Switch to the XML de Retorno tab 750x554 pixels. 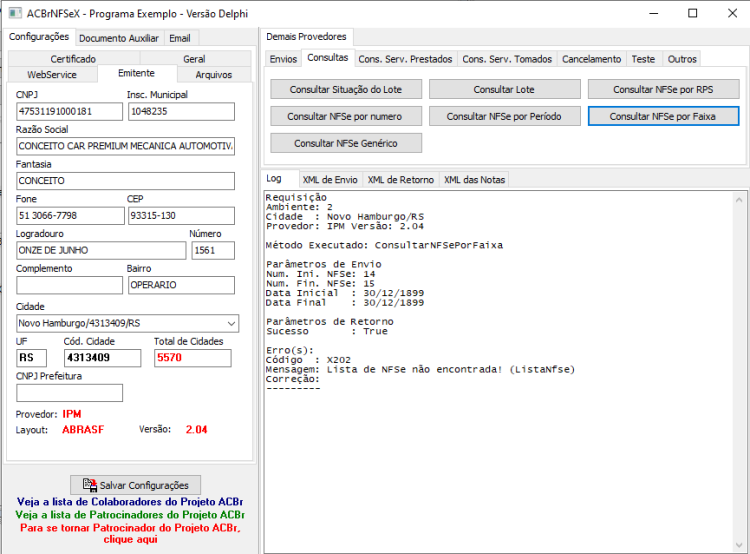point(400,180)
